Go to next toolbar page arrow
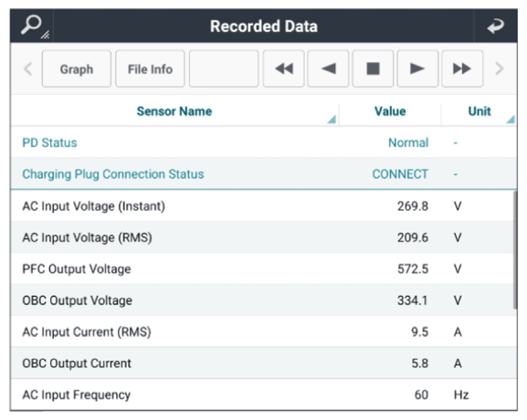Image resolution: width=527 pixels, height=420 pixels. (500, 68)
